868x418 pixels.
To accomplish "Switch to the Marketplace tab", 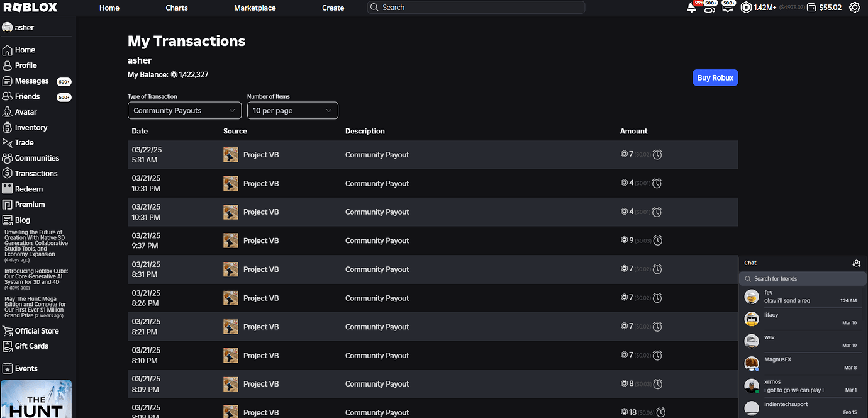I will 255,8.
